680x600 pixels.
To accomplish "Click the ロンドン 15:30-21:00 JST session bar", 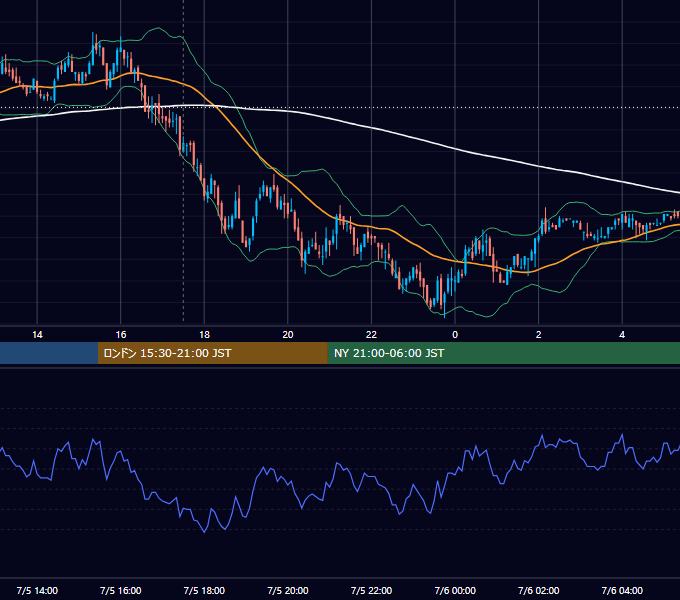I will (x=212, y=353).
